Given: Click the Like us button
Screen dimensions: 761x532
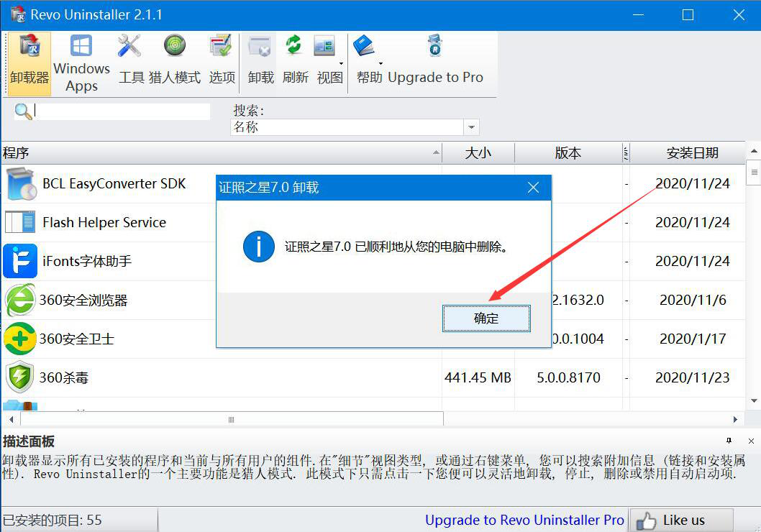Looking at the screenshot, I should tap(681, 520).
